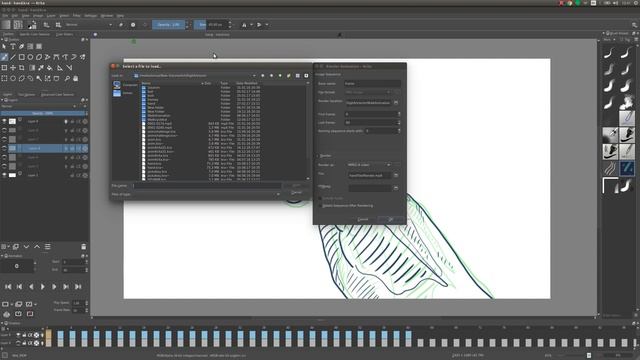Open foreground/background color selector in toolbar
640x360 pixels.
[x=32, y=25]
